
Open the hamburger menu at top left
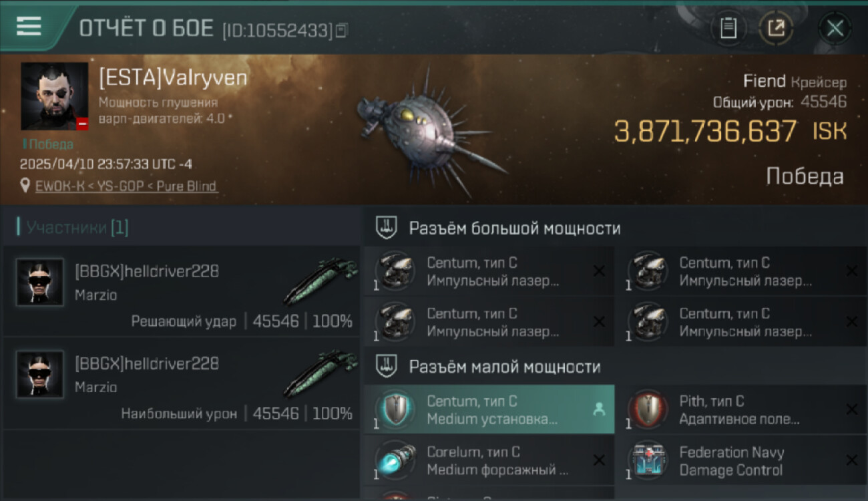click(x=29, y=26)
